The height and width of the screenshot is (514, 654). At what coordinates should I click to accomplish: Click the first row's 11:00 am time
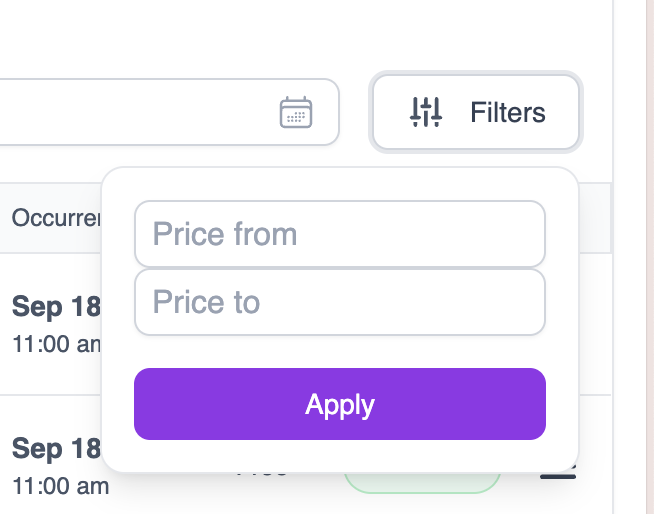click(x=56, y=344)
